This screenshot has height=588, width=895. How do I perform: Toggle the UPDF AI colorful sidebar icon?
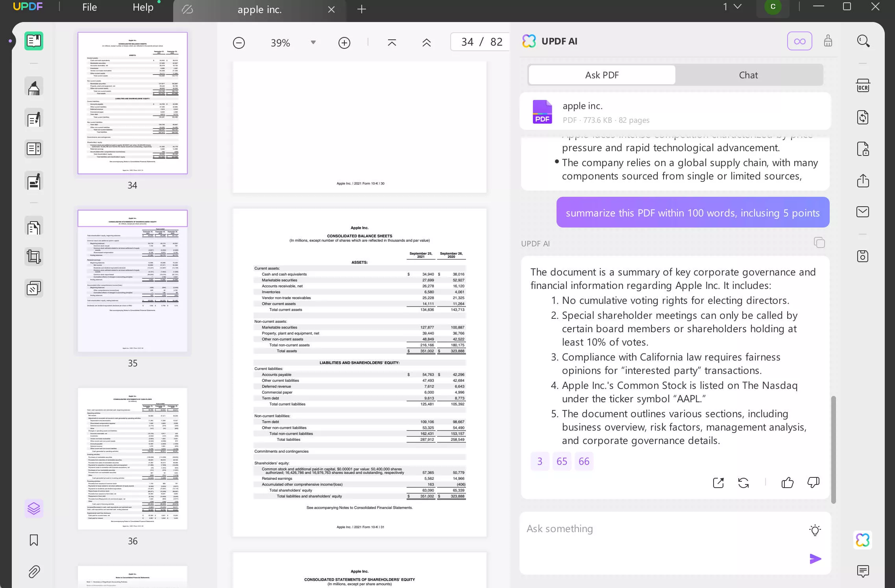point(863,540)
